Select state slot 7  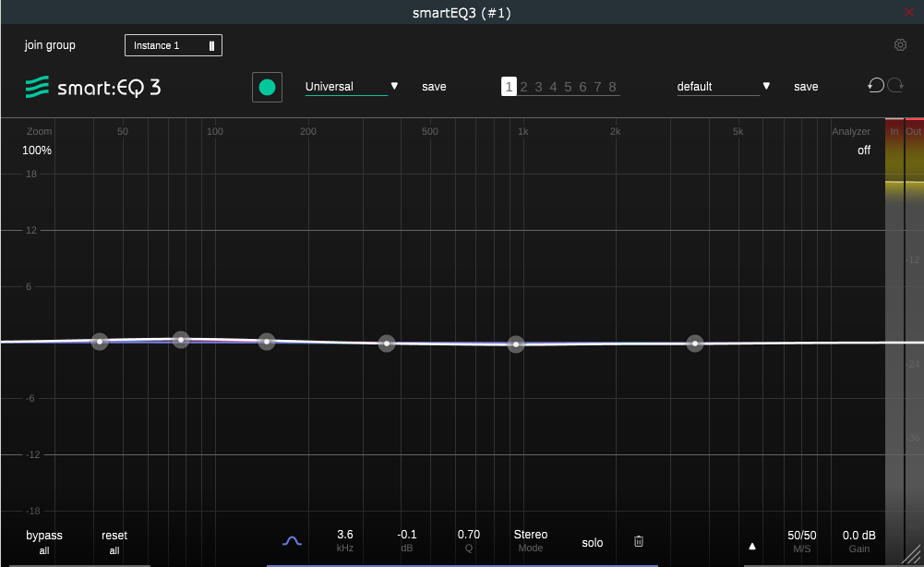[597, 87]
